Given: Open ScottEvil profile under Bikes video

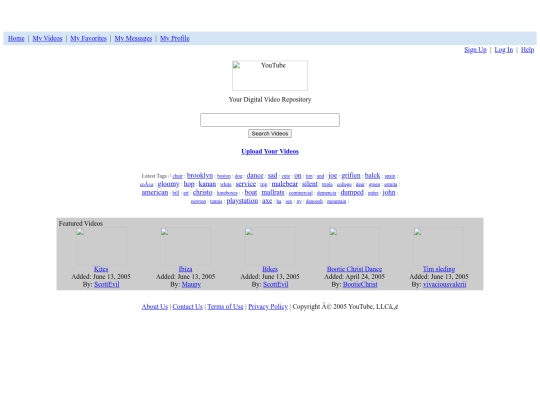Looking at the screenshot, I should [x=276, y=284].
